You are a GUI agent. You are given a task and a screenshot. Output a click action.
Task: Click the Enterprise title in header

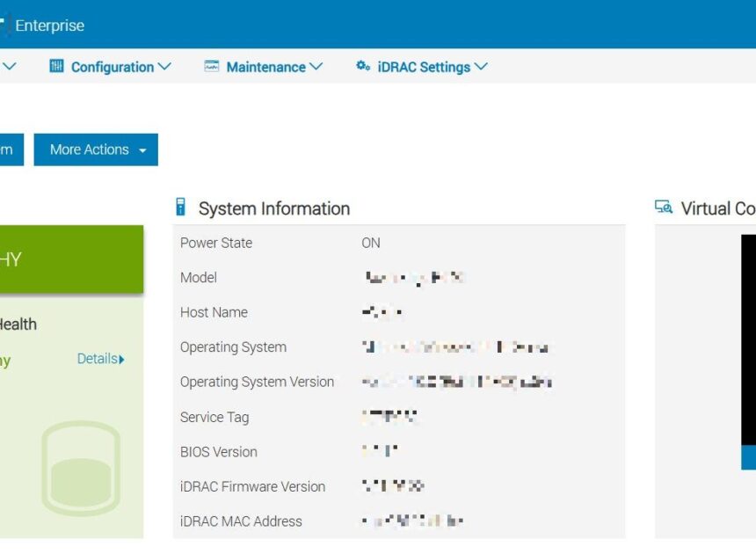tap(49, 26)
